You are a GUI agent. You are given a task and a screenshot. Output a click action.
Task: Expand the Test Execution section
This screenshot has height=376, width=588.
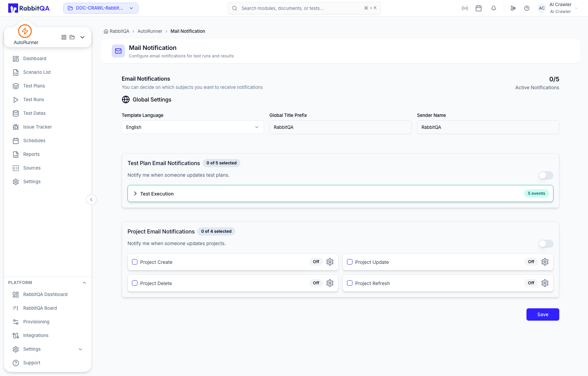tap(340, 193)
